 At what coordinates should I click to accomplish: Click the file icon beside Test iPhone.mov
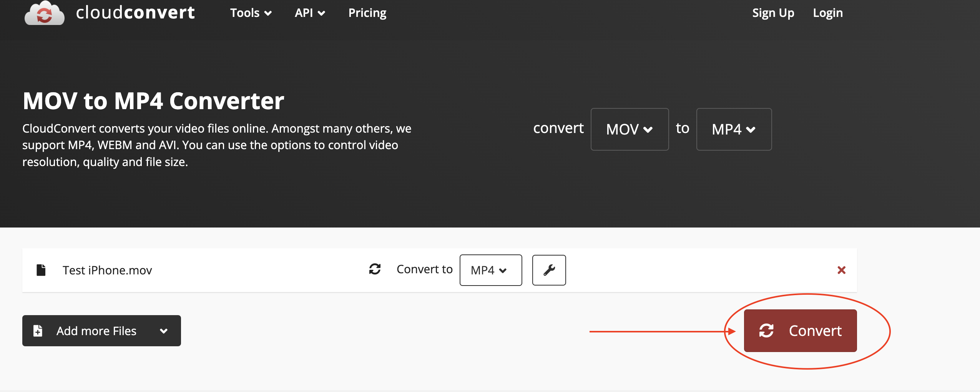point(41,270)
